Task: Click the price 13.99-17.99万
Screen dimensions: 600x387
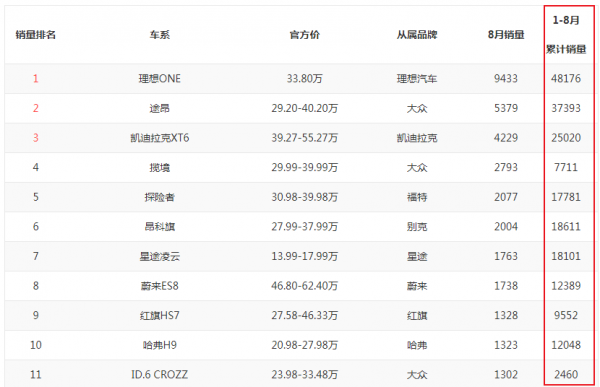Action: pos(305,256)
